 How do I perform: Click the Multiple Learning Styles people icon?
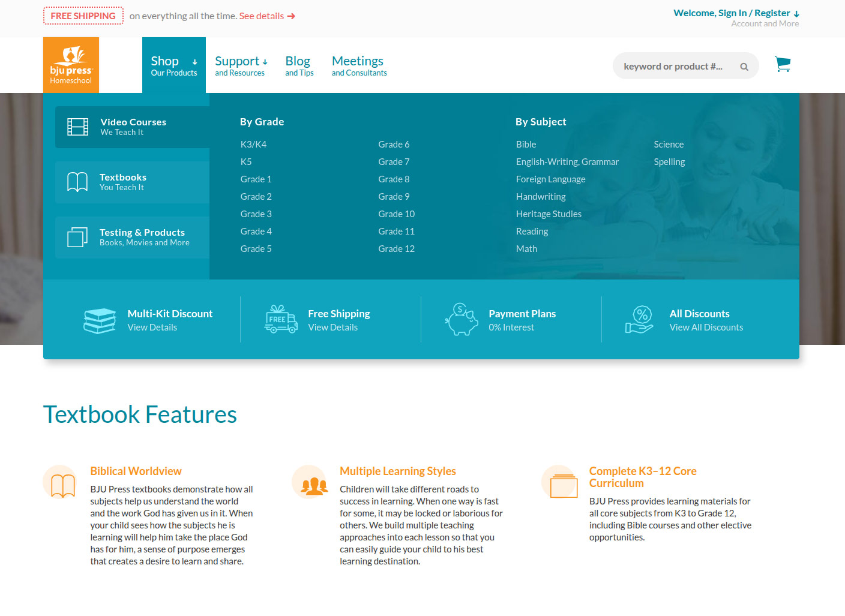tap(314, 485)
